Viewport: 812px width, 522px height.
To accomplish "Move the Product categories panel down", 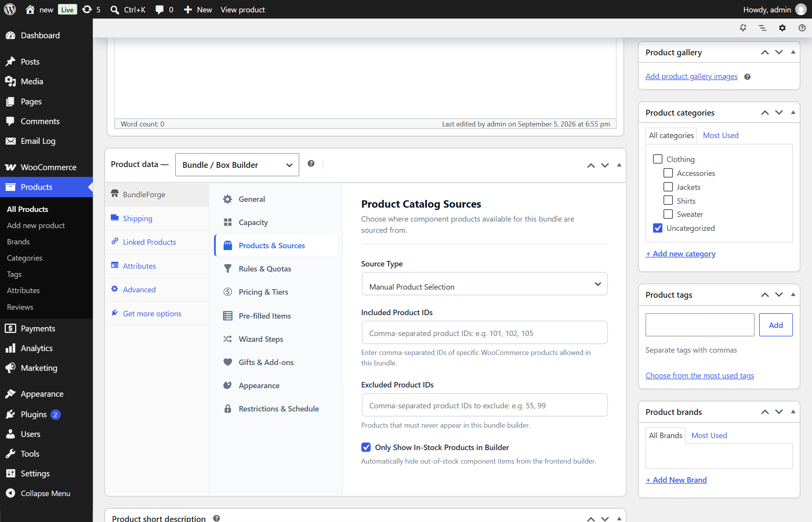I will click(x=779, y=113).
